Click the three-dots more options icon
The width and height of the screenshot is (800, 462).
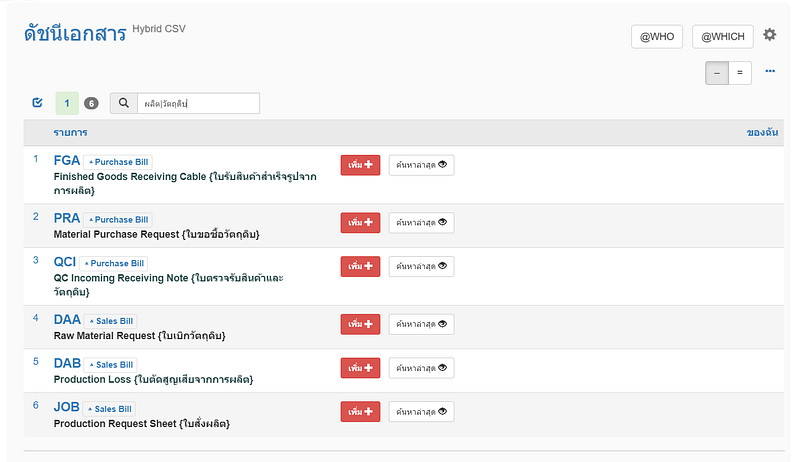[x=770, y=72]
